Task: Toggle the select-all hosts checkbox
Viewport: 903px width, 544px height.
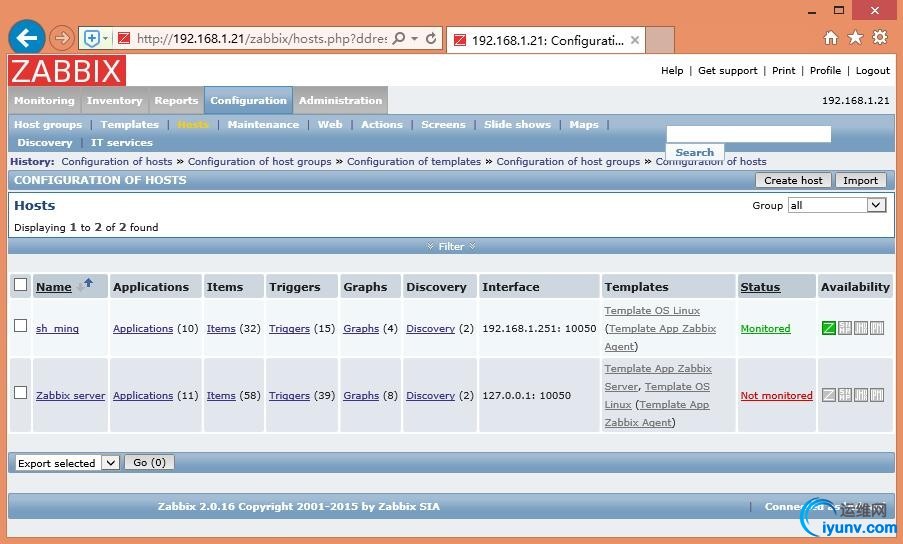Action: (x=21, y=284)
